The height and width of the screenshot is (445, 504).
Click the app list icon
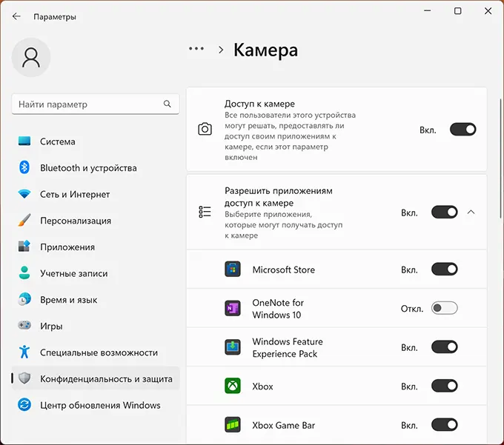tap(205, 212)
